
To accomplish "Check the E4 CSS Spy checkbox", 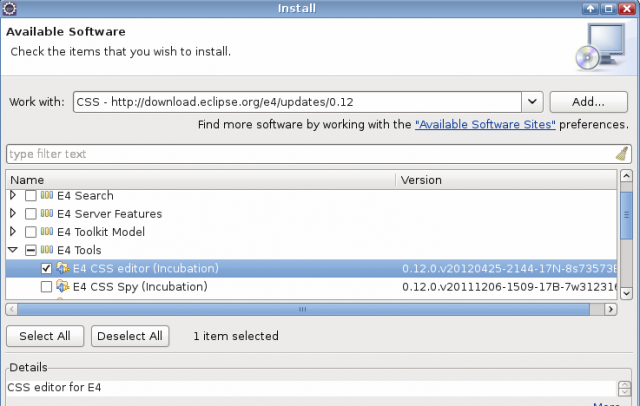I will [x=46, y=287].
